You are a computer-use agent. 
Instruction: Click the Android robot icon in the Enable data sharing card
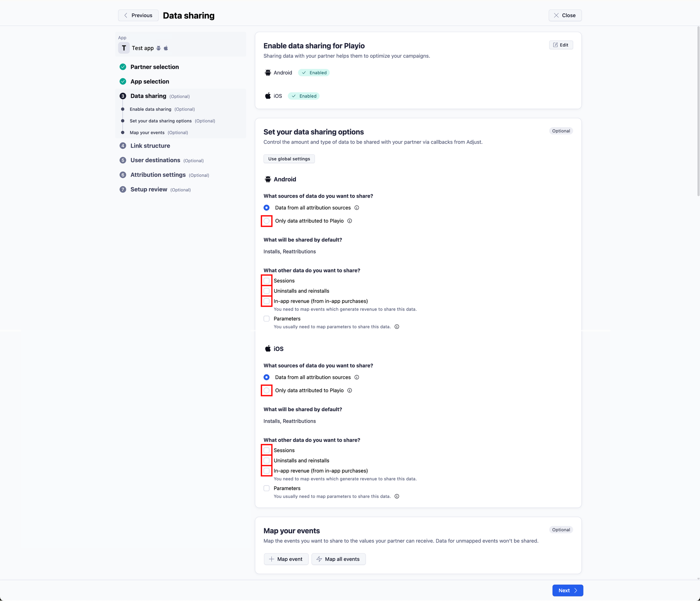(268, 73)
